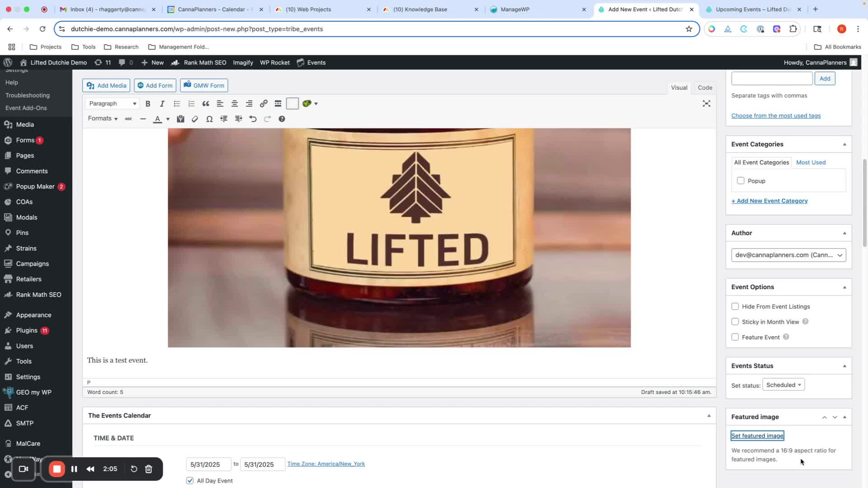The image size is (868, 488).
Task: Uncheck the All Day Event checkbox
Action: pyautogui.click(x=190, y=481)
